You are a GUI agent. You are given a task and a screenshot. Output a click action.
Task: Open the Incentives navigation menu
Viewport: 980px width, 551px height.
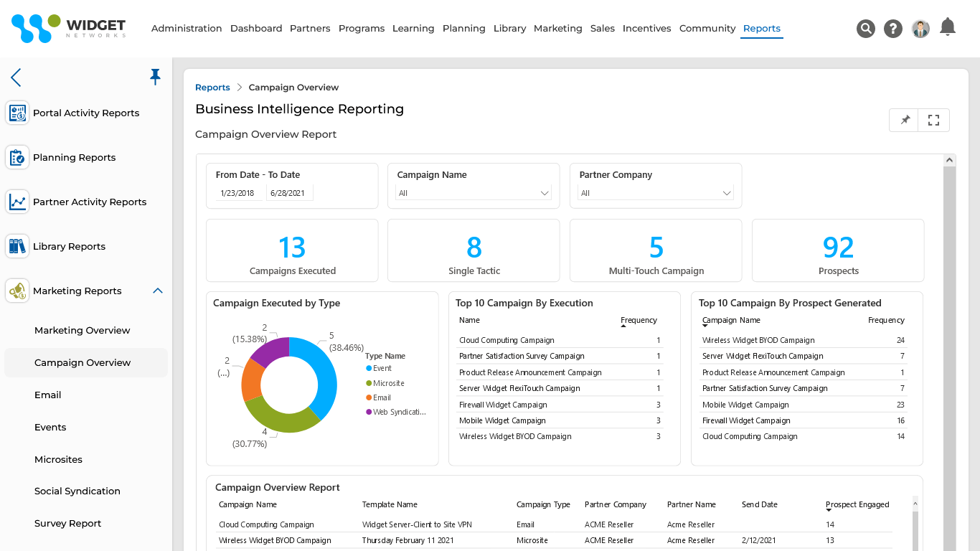click(x=646, y=28)
